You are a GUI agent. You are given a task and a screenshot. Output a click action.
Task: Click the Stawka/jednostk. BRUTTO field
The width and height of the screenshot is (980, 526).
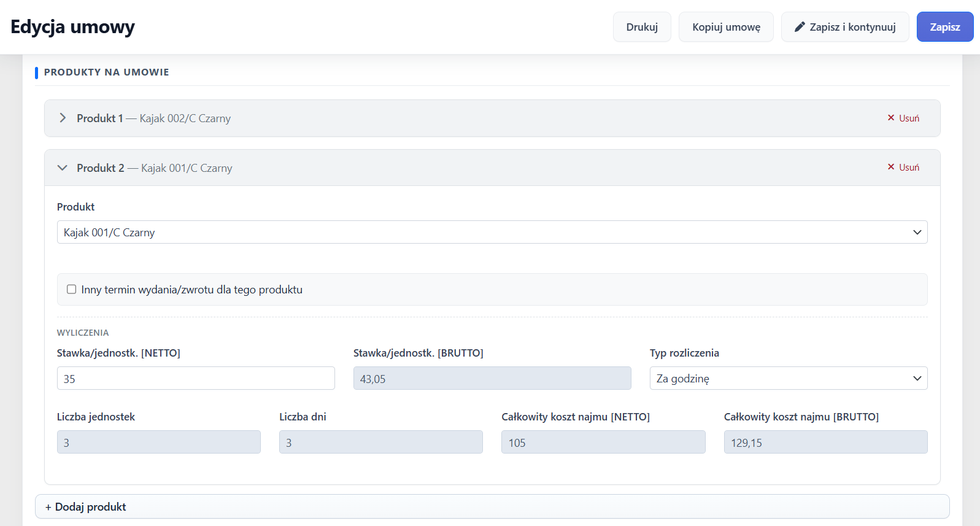(492, 378)
